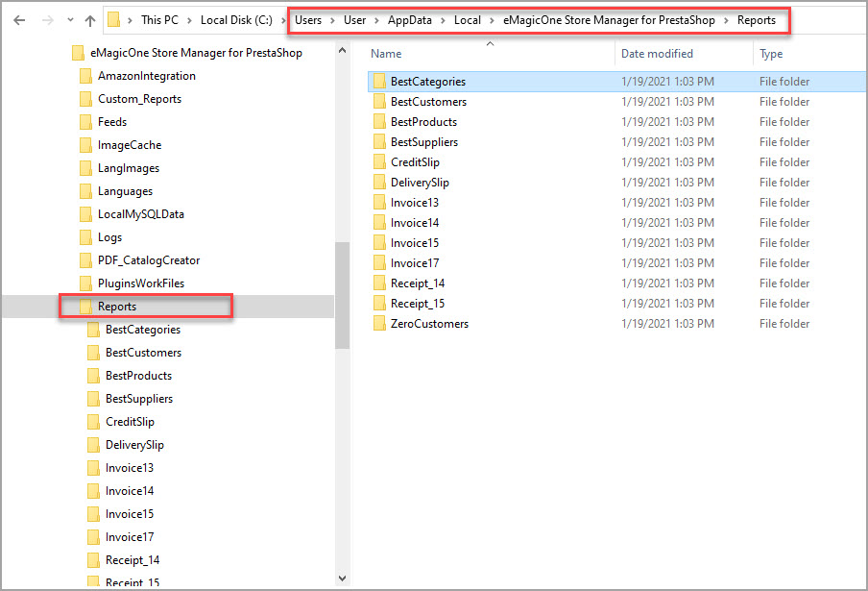
Task: Click the navigation pane scroll down arrow
Action: pyautogui.click(x=342, y=579)
